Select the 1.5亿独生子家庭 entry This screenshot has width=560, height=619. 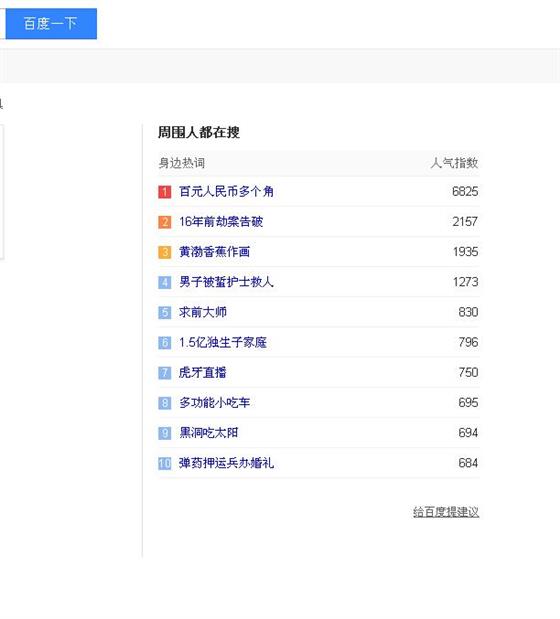pyautogui.click(x=223, y=342)
